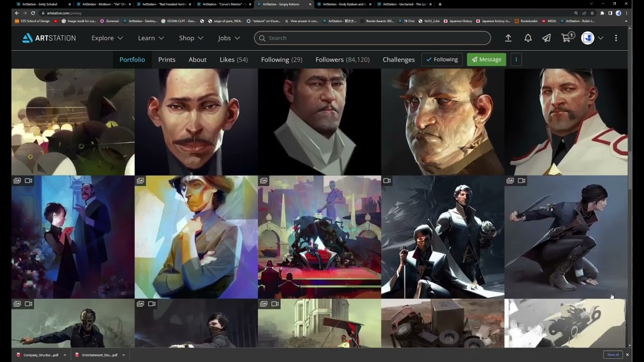The height and width of the screenshot is (362, 644).
Task: Close the downloads bar
Action: (627, 354)
